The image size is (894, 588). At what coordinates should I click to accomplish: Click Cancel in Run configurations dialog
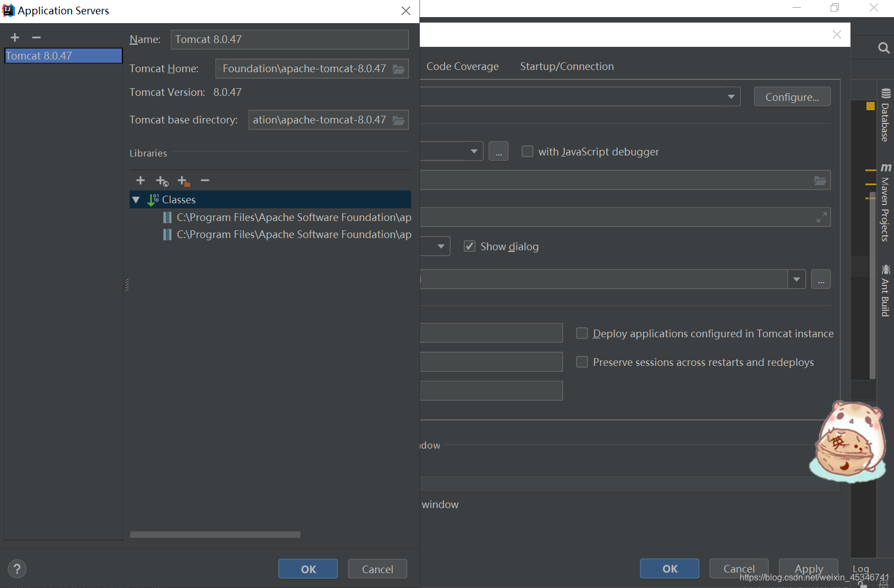[739, 568]
